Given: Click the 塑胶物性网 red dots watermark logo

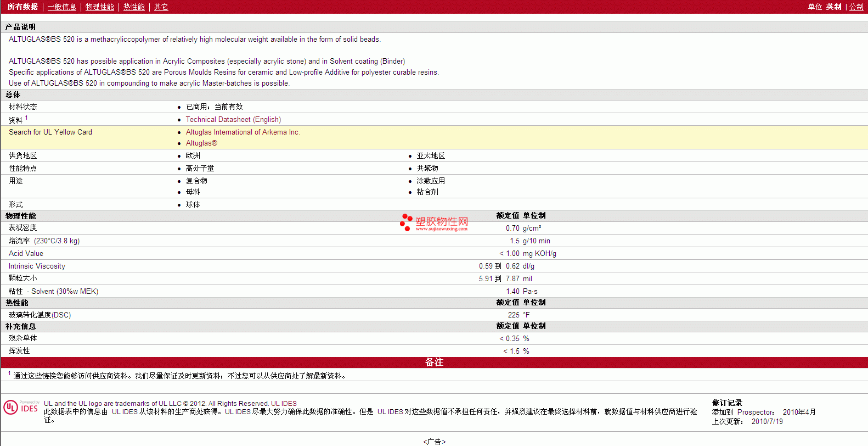Looking at the screenshot, I should pos(406,222).
